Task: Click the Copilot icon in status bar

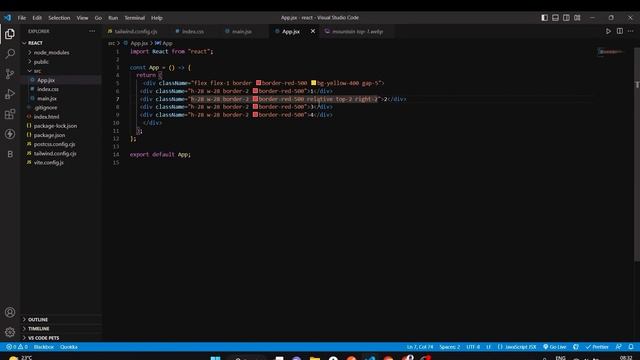Action: coord(576,347)
